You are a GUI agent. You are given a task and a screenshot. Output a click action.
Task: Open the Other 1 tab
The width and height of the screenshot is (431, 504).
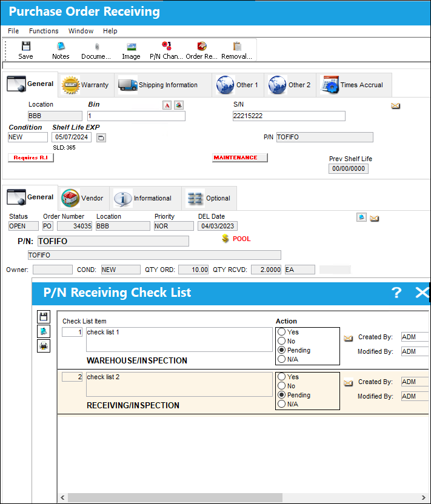[x=238, y=85]
